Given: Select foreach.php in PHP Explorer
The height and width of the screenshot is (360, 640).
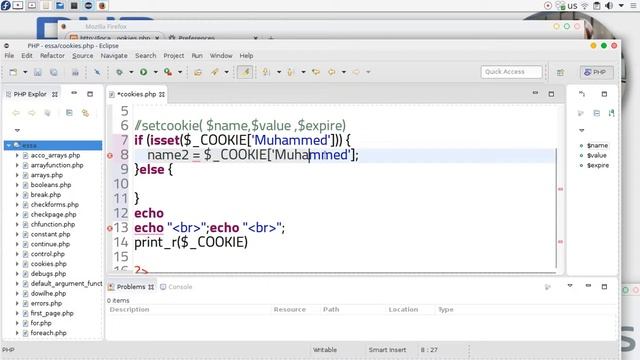Looking at the screenshot, I should point(48,333).
